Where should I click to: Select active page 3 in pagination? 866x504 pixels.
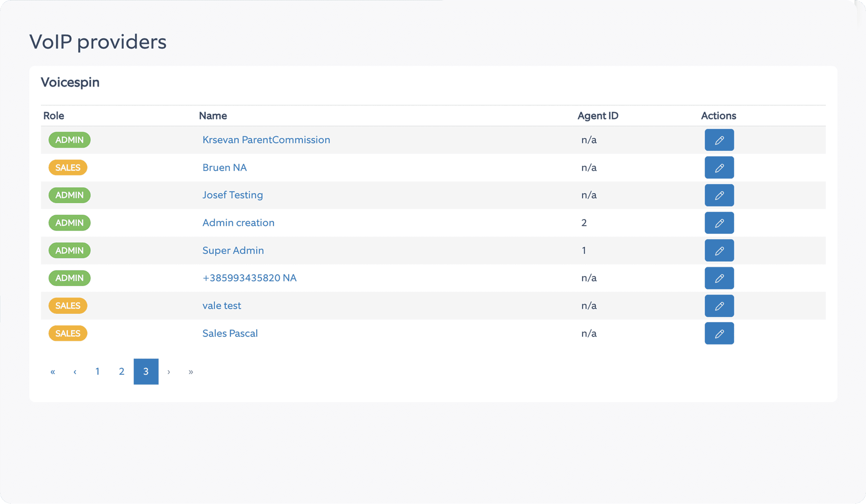(x=146, y=372)
